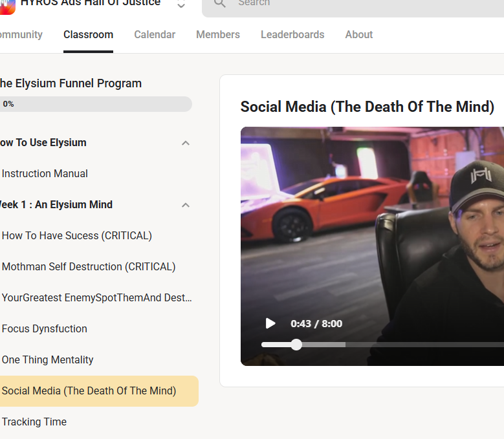
Task: Click The Elysium Funnel Program title
Action: [71, 83]
